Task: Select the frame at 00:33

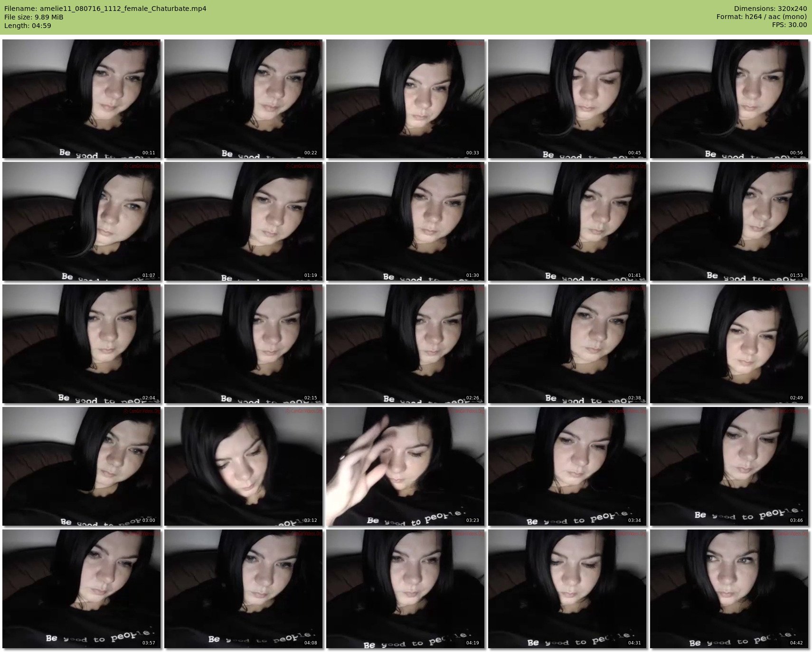Action: [x=405, y=99]
